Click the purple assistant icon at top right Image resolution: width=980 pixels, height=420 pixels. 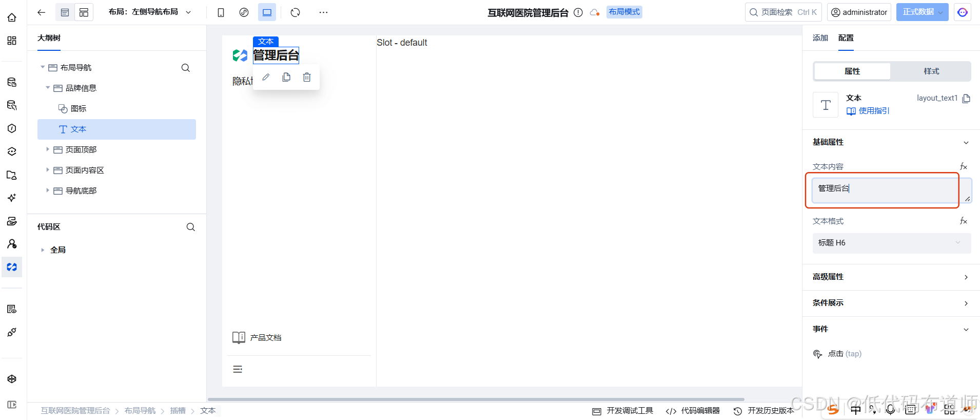click(963, 12)
